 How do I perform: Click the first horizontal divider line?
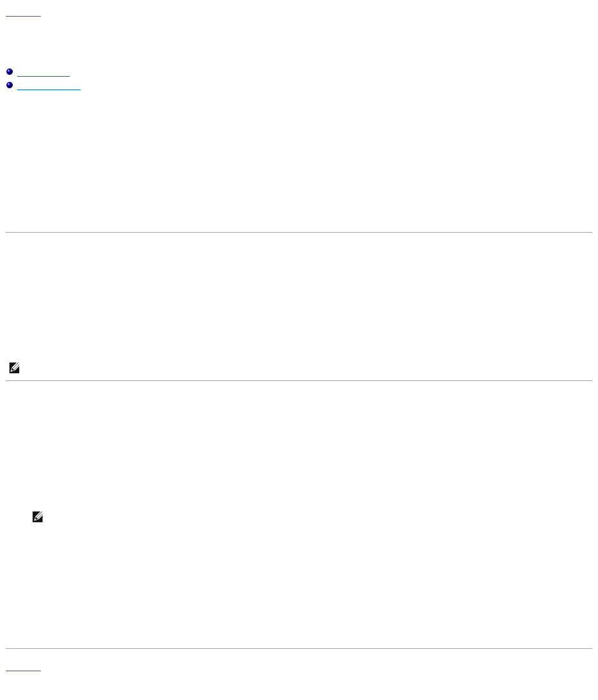299,232
